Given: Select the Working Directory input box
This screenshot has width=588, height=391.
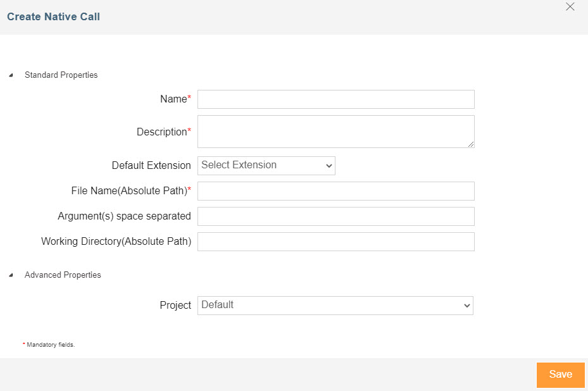Looking at the screenshot, I should tap(335, 242).
